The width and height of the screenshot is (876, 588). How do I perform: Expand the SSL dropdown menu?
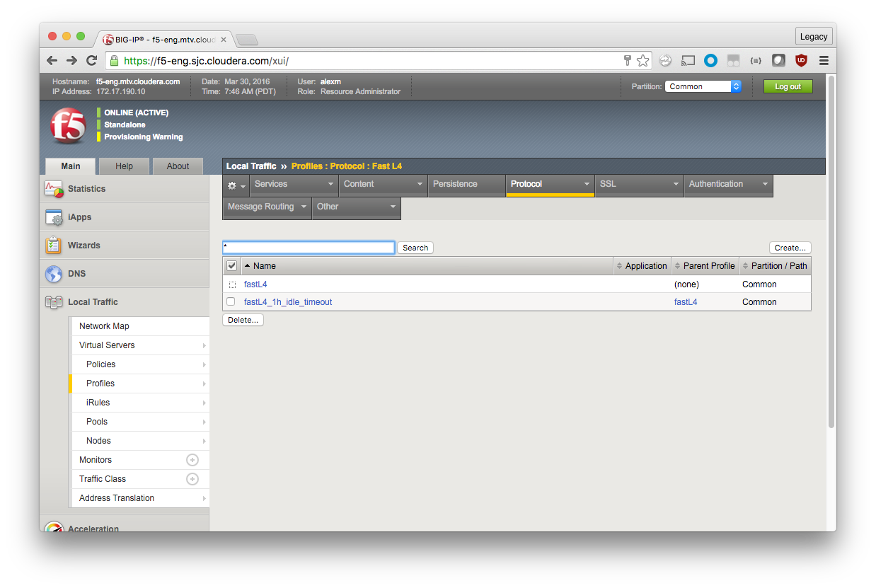(638, 184)
